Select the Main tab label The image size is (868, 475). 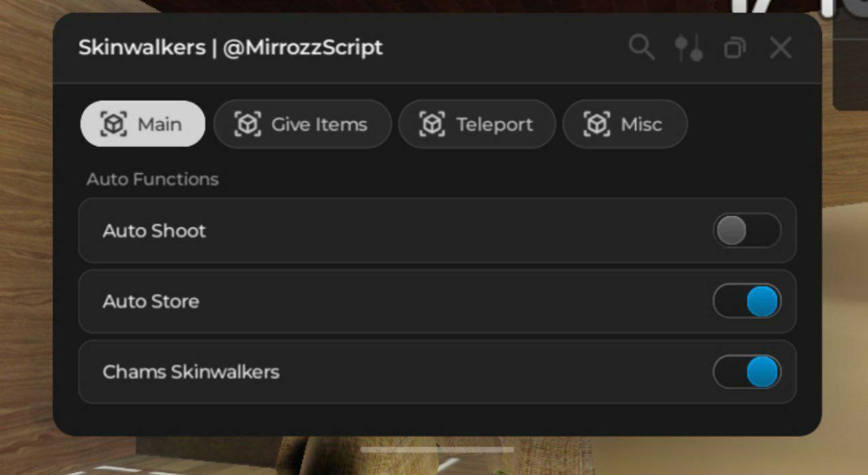coord(159,125)
